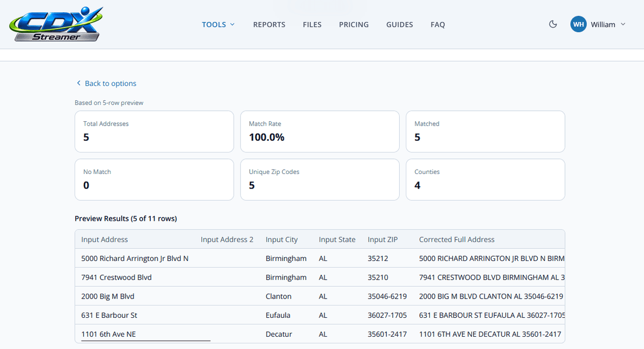Click the Input ZIP column header
Screen dimensions: 644x349
(383, 239)
